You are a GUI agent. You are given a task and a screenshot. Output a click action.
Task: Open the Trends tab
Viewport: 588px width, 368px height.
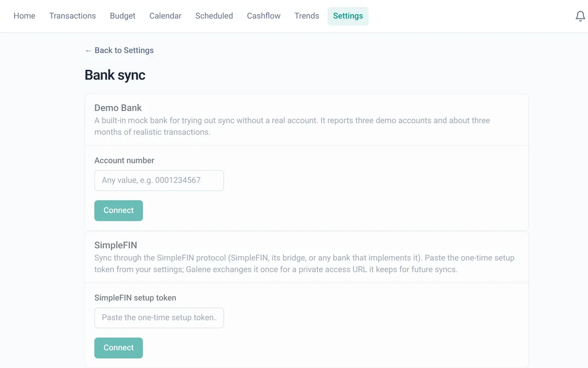pyautogui.click(x=307, y=16)
